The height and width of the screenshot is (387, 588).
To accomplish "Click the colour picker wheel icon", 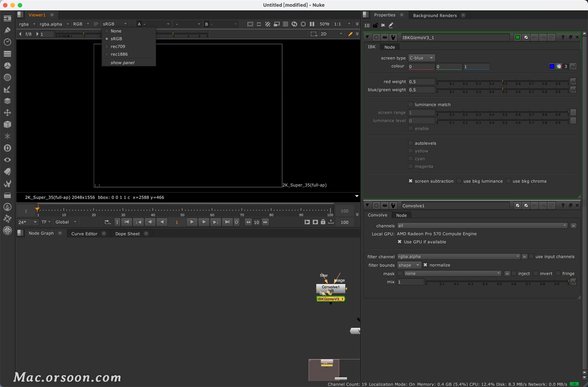I will click(559, 66).
